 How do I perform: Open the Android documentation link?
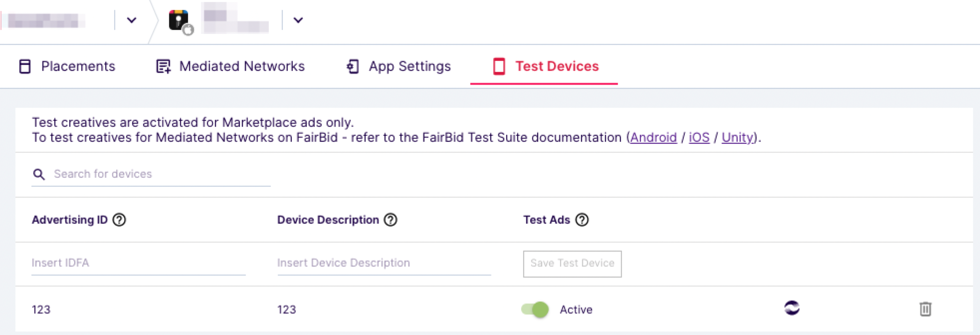point(653,137)
